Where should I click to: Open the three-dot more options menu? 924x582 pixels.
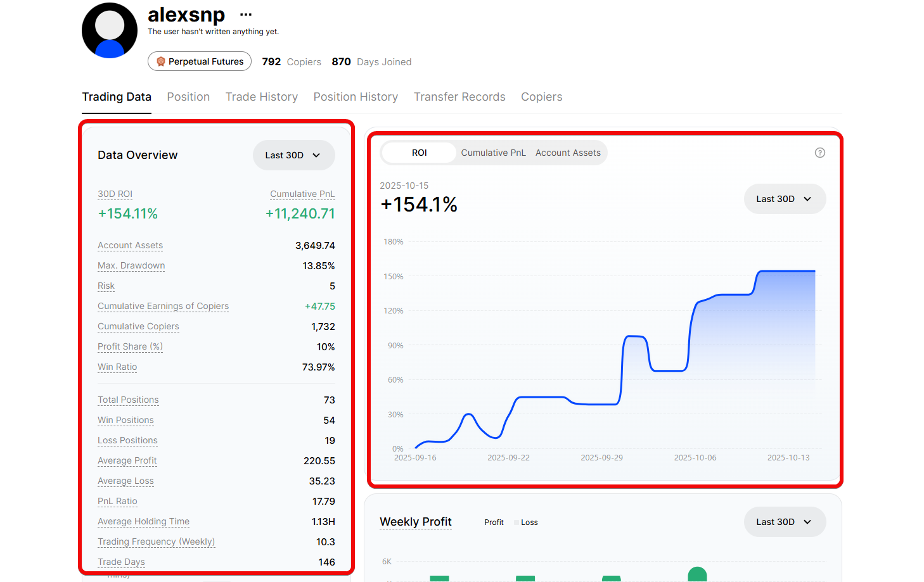(246, 15)
